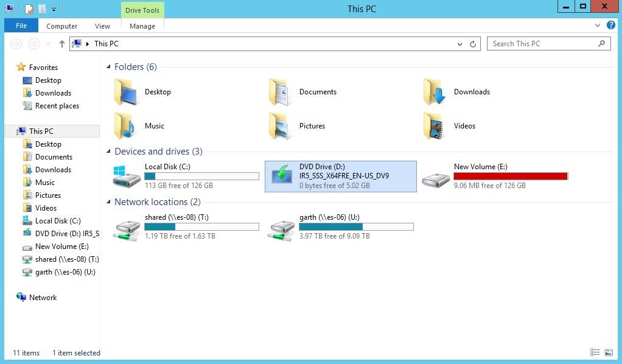Collapse the Network locations (2) group

(x=108, y=201)
